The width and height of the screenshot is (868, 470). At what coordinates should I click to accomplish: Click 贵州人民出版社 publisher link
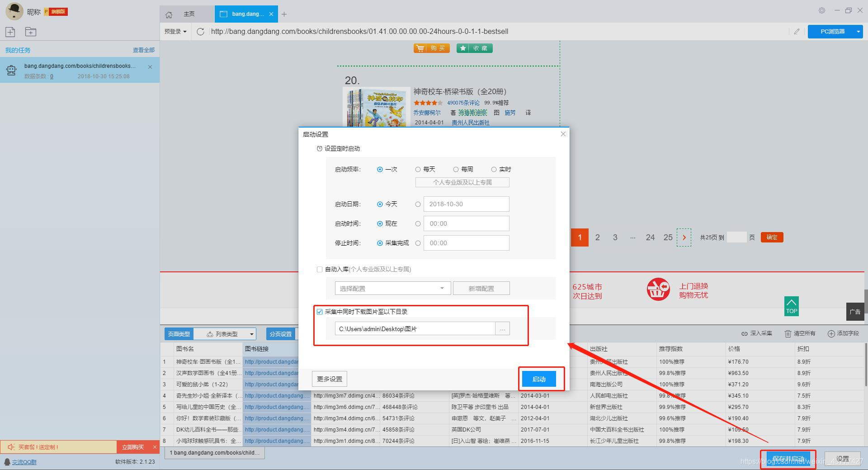[471, 123]
